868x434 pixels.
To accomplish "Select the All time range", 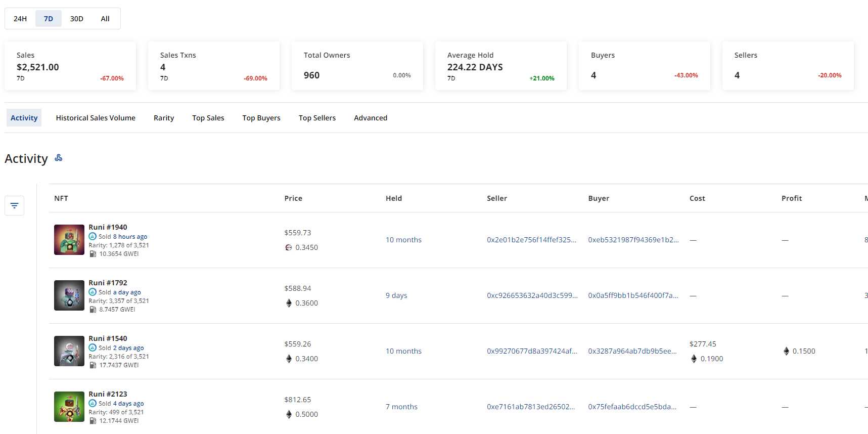I will click(x=105, y=19).
